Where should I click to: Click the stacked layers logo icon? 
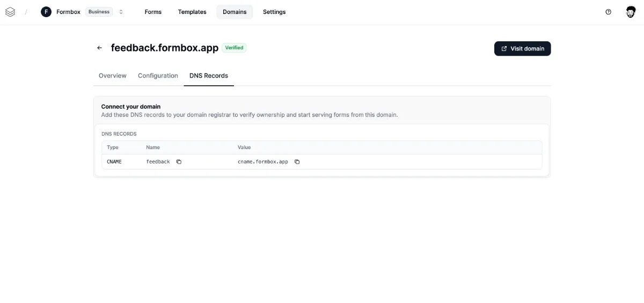pyautogui.click(x=10, y=12)
